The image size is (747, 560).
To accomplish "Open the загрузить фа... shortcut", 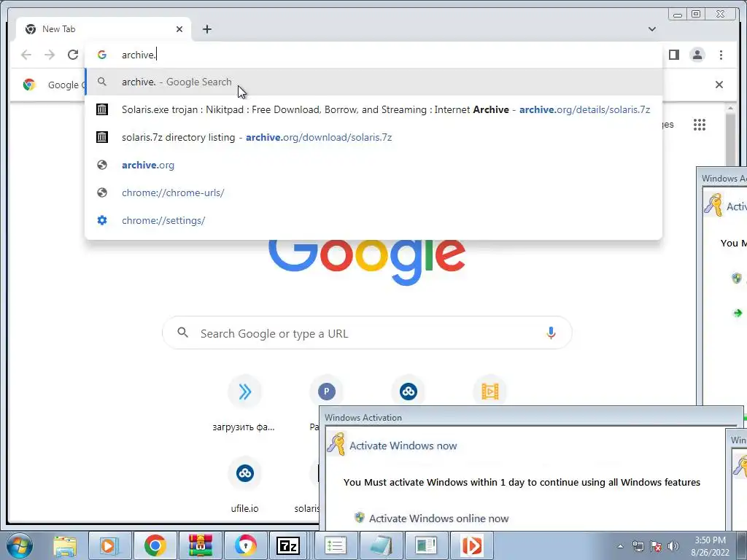I will [244, 402].
